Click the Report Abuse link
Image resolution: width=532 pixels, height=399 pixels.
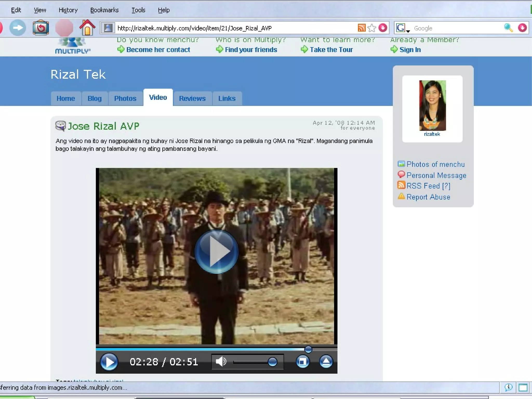coord(428,197)
